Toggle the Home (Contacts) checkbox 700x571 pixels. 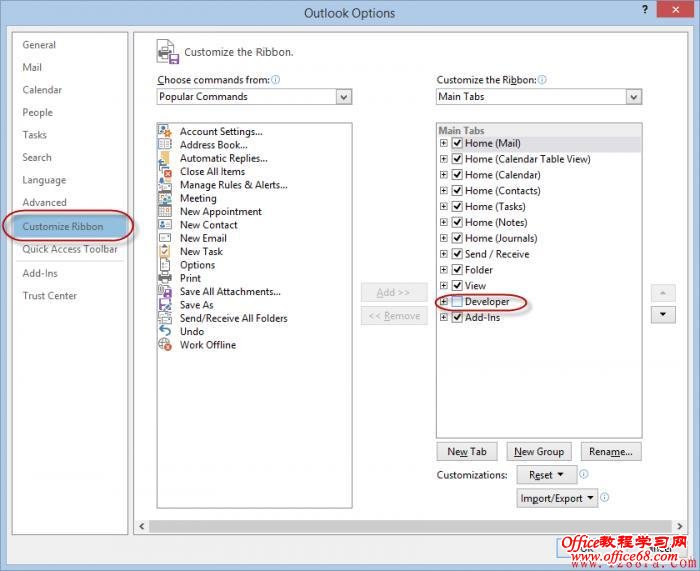pos(457,191)
